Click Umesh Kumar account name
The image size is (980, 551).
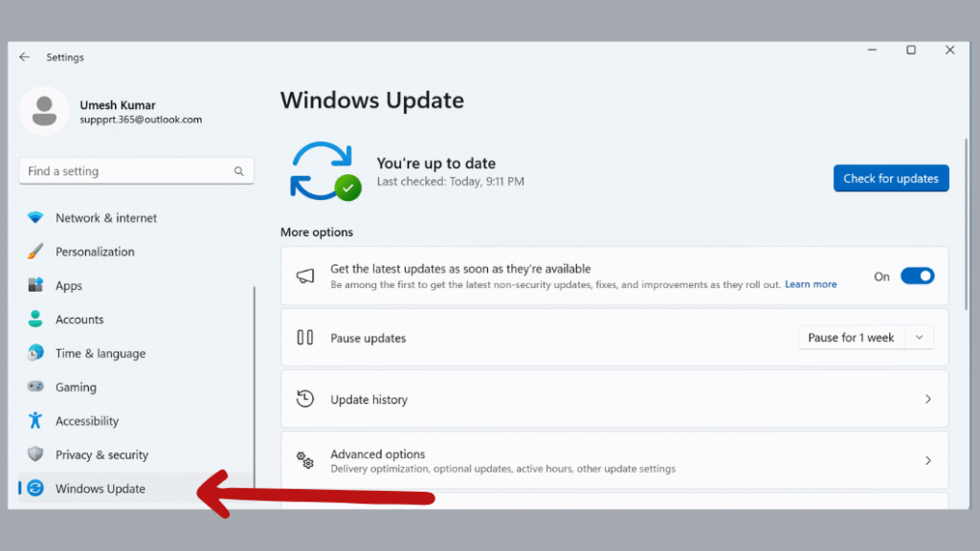(x=118, y=105)
